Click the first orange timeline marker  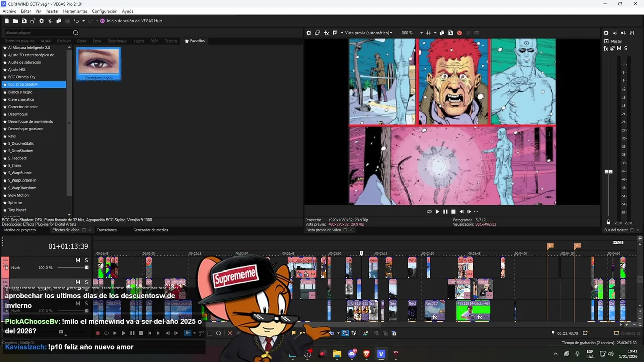point(550,246)
